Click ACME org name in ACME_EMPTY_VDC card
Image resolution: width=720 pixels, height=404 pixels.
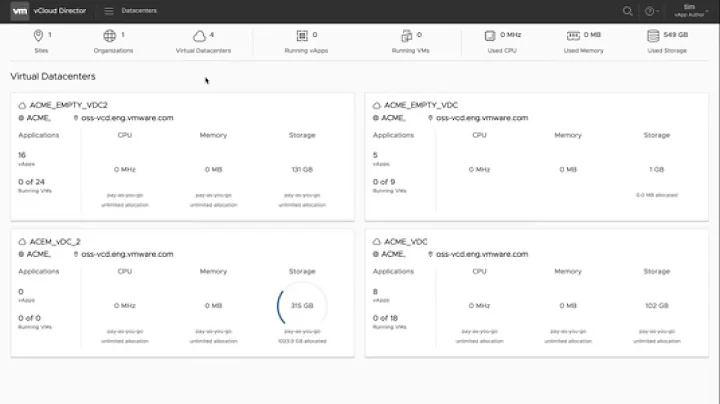[x=393, y=118]
